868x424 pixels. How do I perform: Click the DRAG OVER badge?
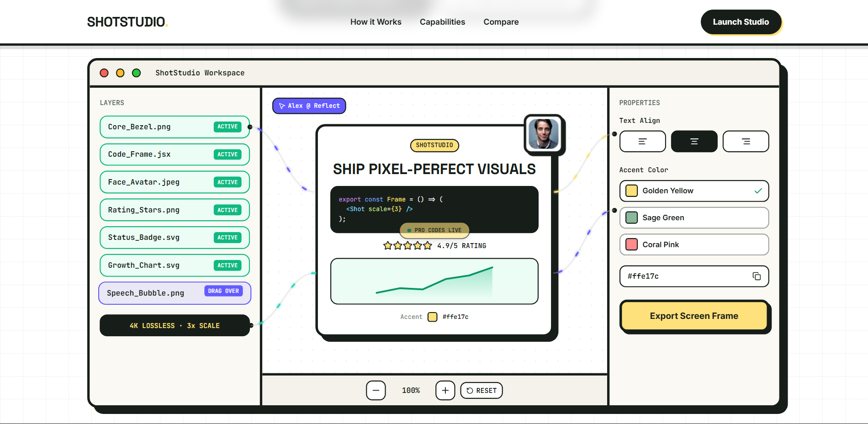(x=223, y=291)
